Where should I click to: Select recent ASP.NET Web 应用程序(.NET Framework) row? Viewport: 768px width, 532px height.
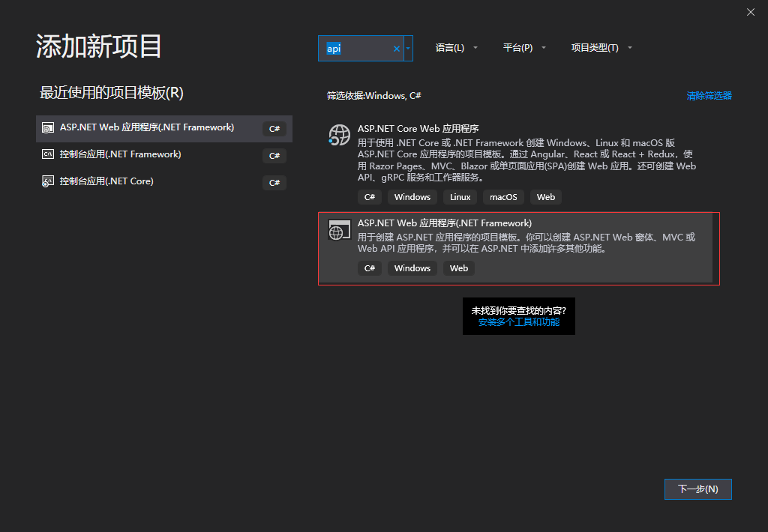click(x=164, y=129)
